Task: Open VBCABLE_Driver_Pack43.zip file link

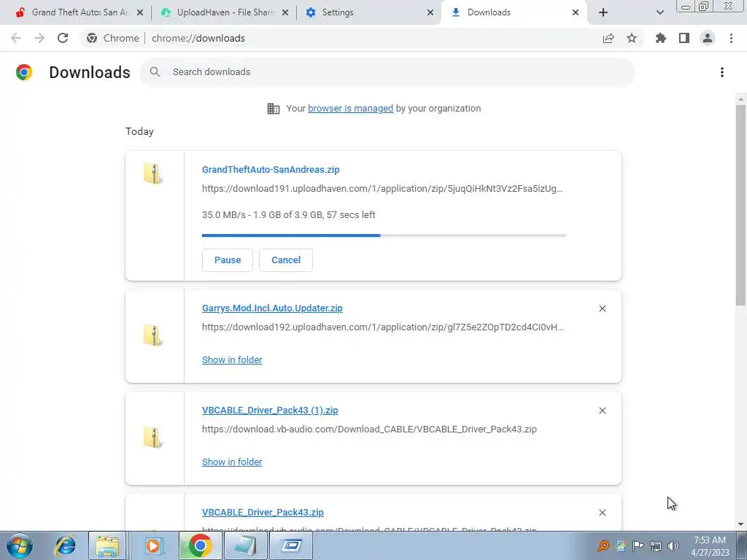Action: coord(263,513)
